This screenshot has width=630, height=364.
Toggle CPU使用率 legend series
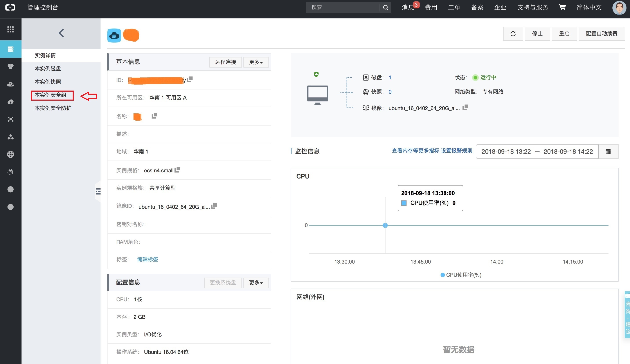(461, 275)
